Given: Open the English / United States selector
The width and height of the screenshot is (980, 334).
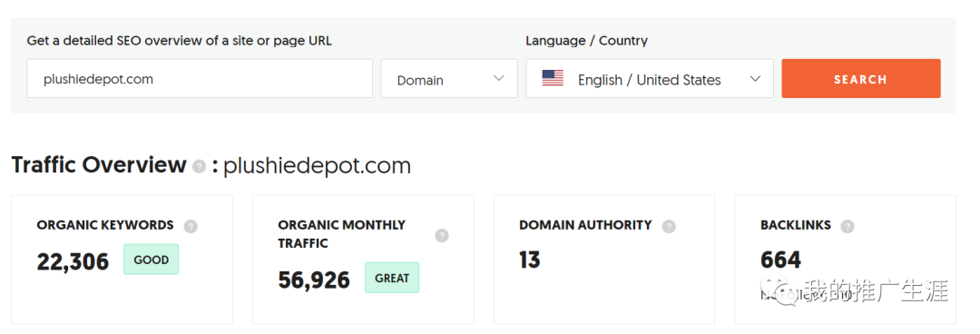Looking at the screenshot, I should 650,79.
